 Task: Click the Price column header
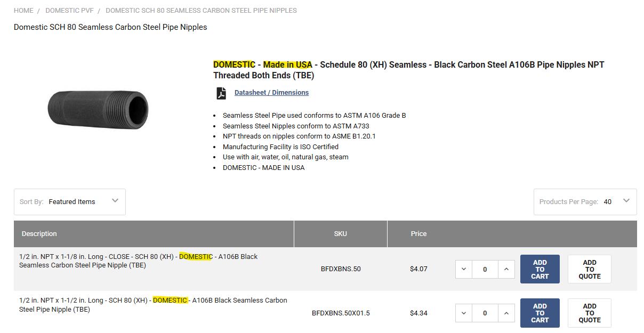418,234
